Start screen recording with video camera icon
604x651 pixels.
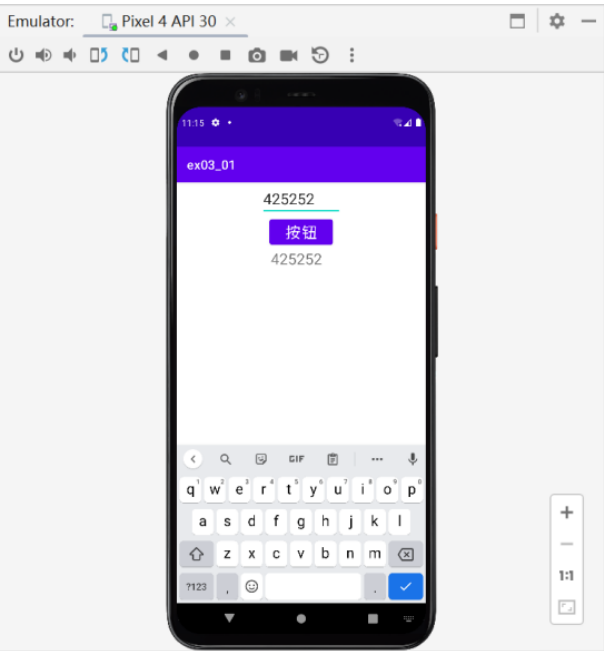click(x=289, y=55)
